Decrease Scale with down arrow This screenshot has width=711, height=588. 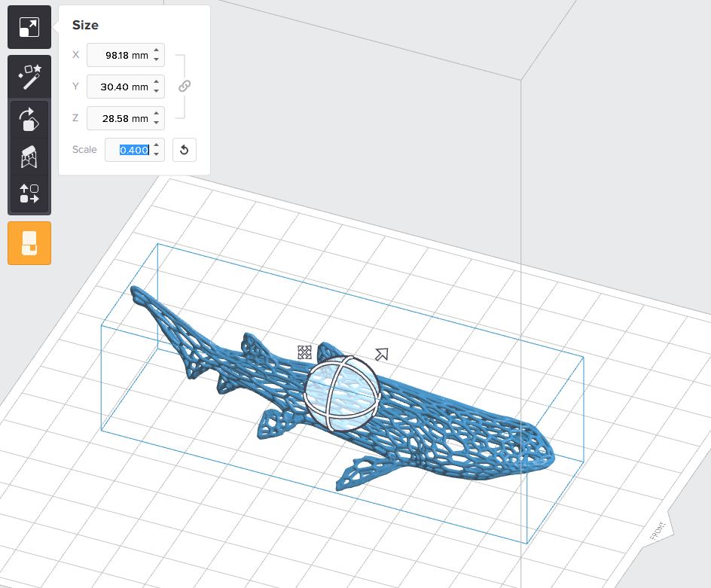157,154
